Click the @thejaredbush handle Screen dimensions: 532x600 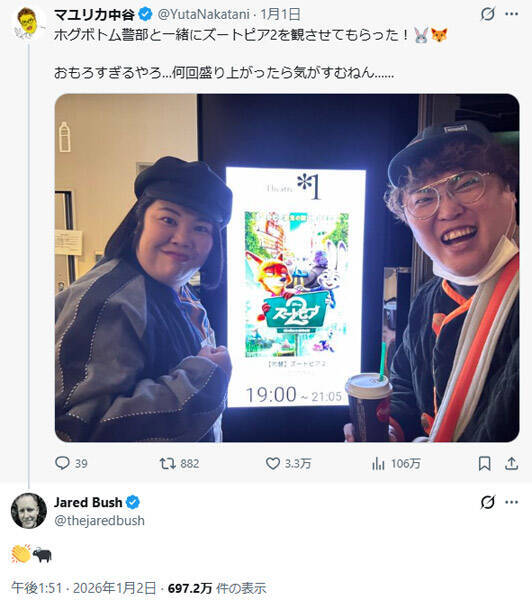[x=100, y=520]
